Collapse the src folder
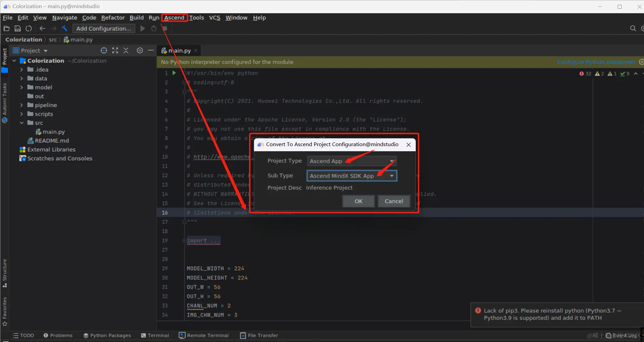644x342 pixels. click(x=22, y=123)
